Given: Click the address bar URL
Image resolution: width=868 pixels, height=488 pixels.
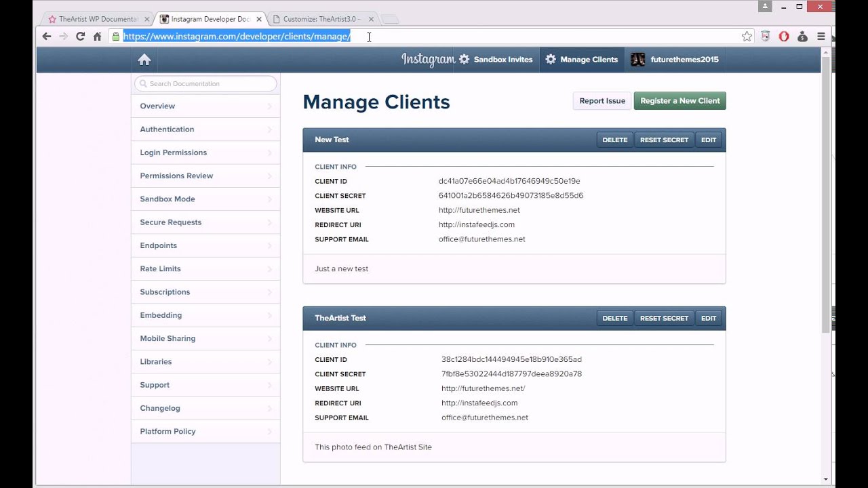Looking at the screenshot, I should point(237,37).
